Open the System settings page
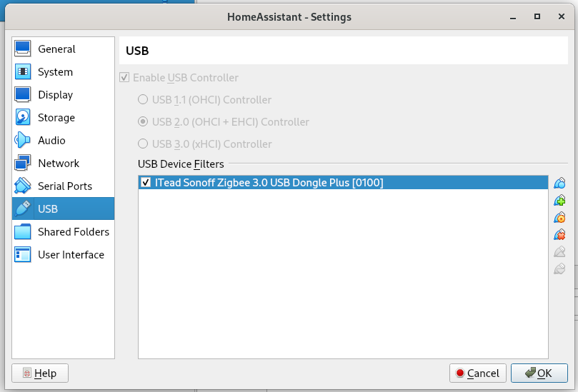Viewport: 578px width, 392px height. point(55,72)
